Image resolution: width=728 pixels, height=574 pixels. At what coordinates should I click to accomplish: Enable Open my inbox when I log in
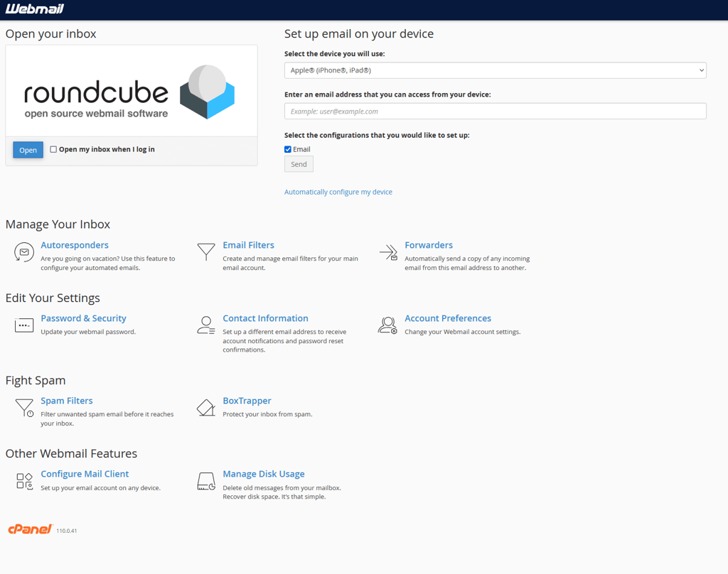coord(53,149)
